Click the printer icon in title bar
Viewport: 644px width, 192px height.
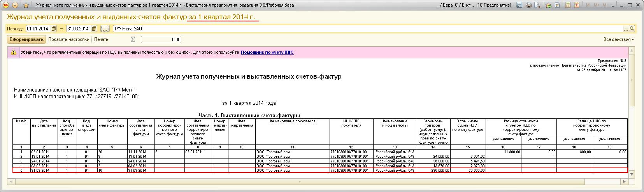point(528,5)
